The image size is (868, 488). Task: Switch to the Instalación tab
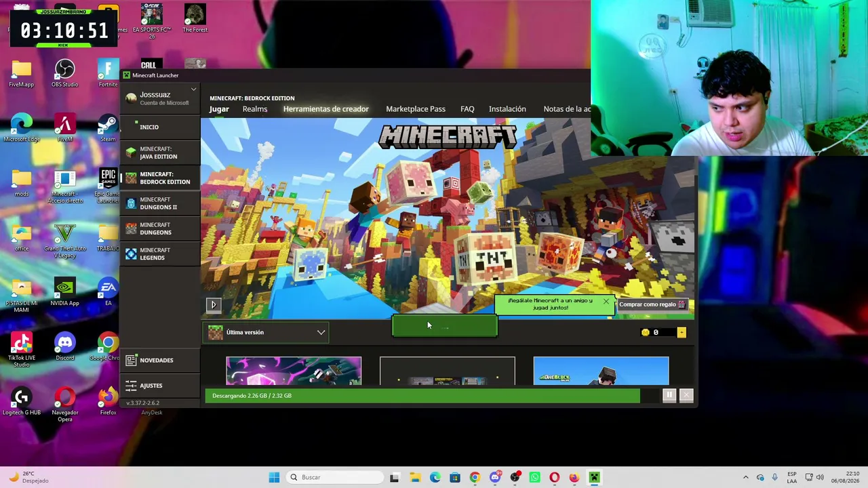[x=507, y=109]
